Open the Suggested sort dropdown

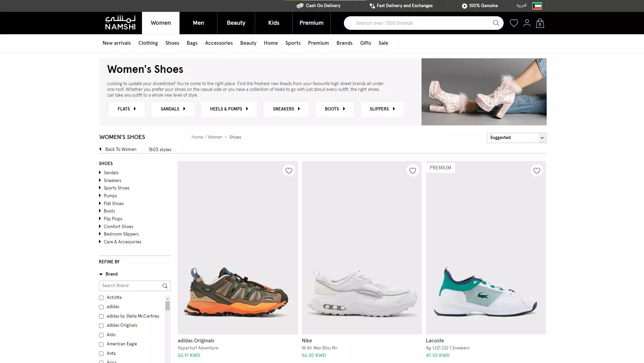click(516, 138)
